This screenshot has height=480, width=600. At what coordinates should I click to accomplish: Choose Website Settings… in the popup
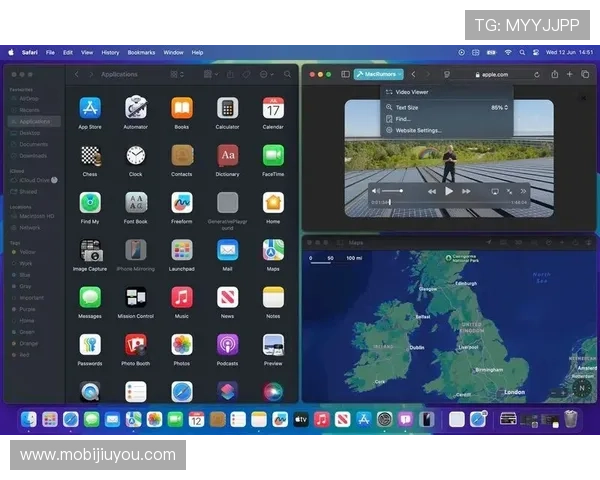tap(418, 130)
